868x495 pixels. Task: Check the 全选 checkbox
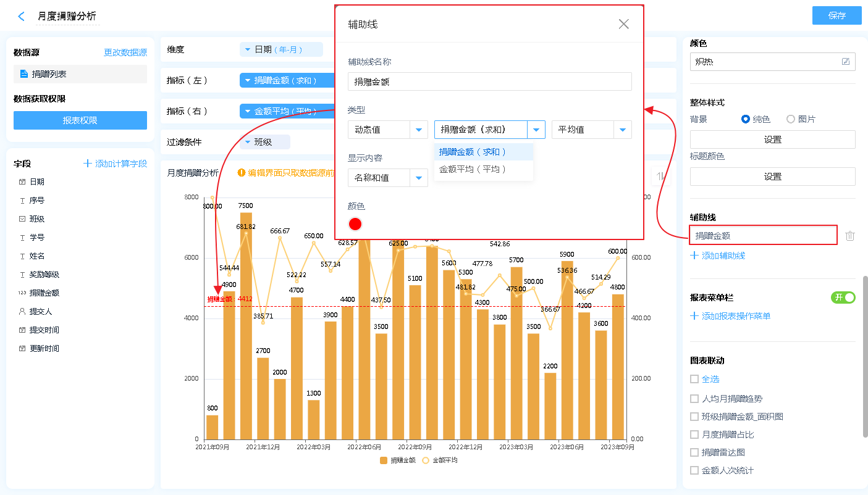[x=694, y=379]
